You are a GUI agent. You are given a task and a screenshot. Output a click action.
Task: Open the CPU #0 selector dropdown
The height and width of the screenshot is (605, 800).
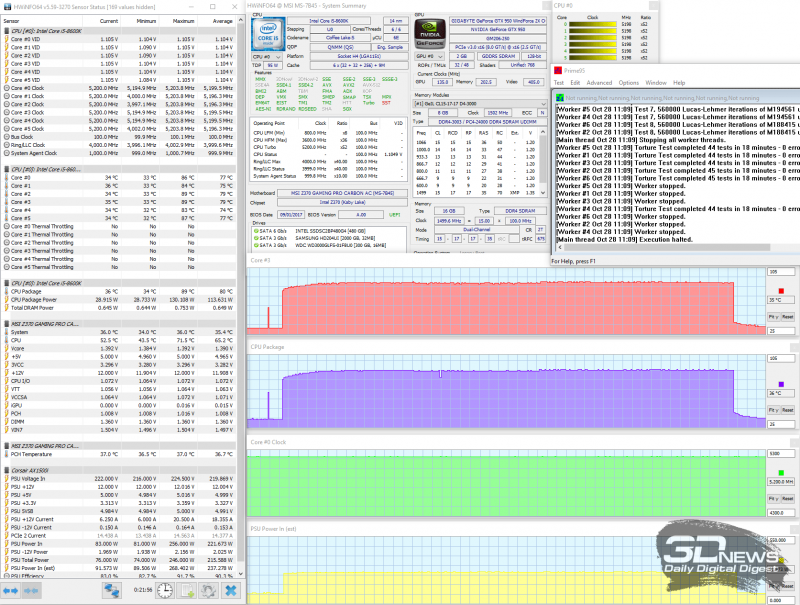pos(267,57)
